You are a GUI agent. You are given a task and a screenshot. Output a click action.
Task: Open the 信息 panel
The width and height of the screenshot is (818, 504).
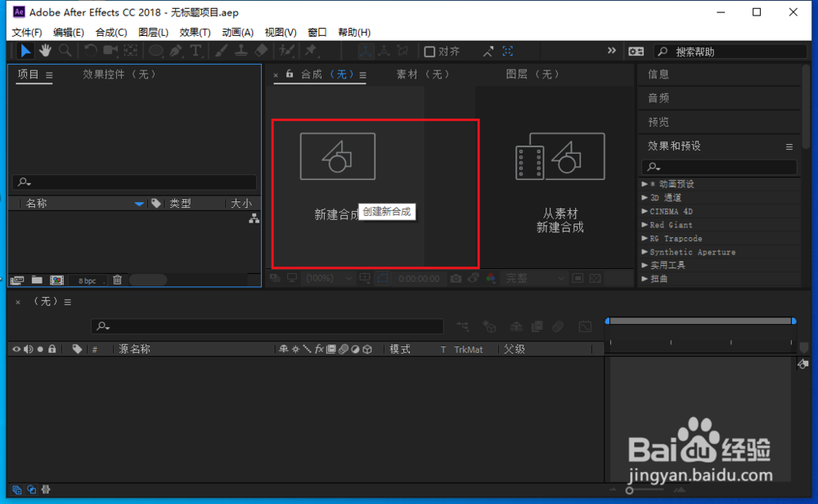[x=658, y=74]
